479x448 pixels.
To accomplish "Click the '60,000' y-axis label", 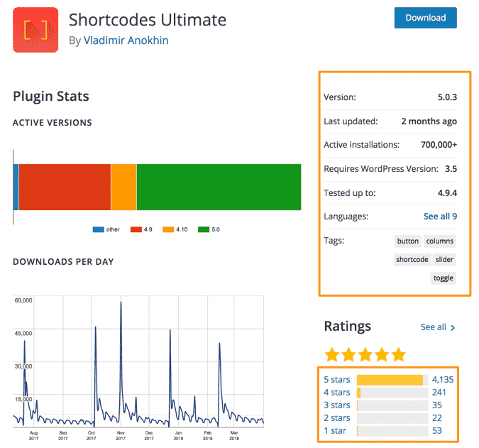I will point(23,300).
